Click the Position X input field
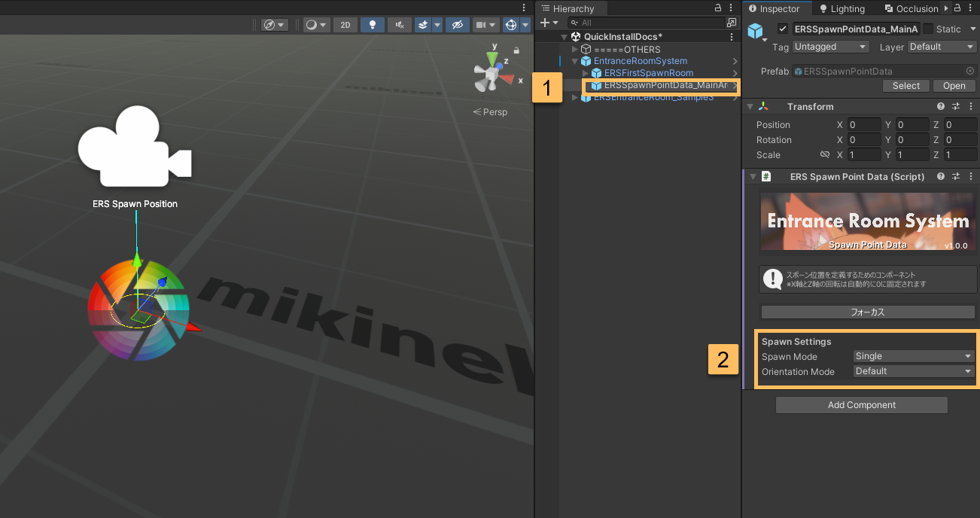Image resolution: width=980 pixels, height=518 pixels. coord(863,125)
